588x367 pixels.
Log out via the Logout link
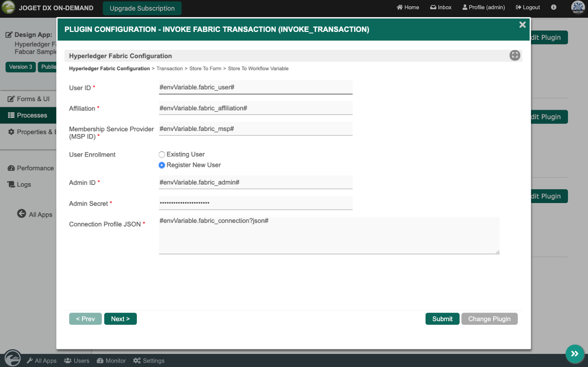click(528, 7)
